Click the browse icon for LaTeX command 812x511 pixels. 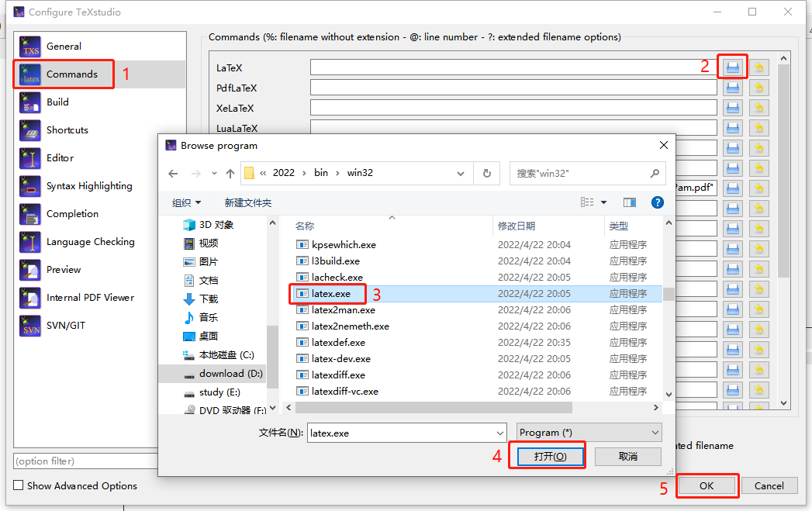[732, 67]
